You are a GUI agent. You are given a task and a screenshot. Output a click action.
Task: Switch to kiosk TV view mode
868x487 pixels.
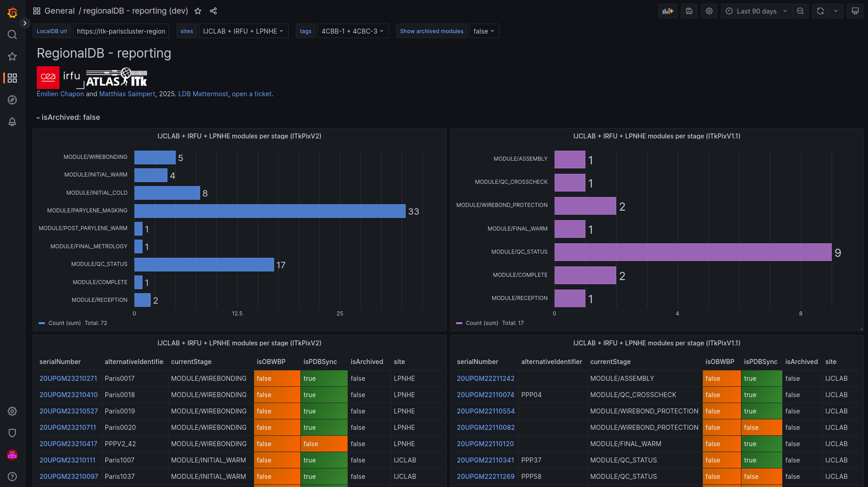855,11
